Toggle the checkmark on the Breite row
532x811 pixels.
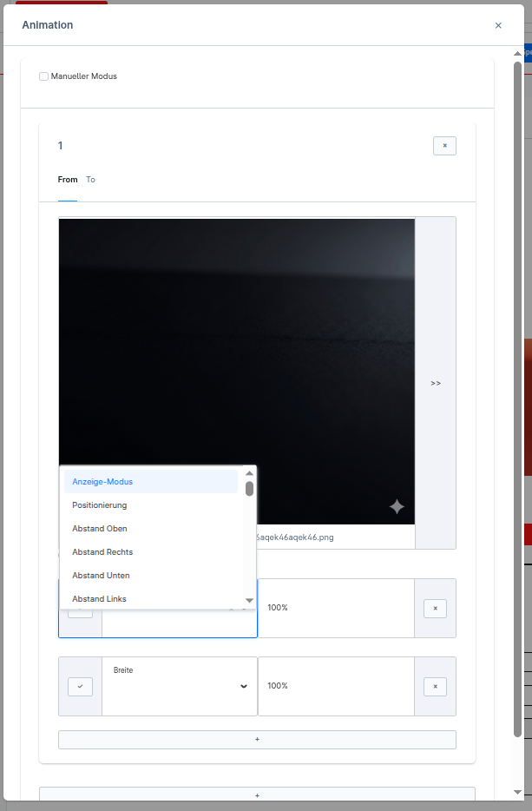pyautogui.click(x=80, y=687)
